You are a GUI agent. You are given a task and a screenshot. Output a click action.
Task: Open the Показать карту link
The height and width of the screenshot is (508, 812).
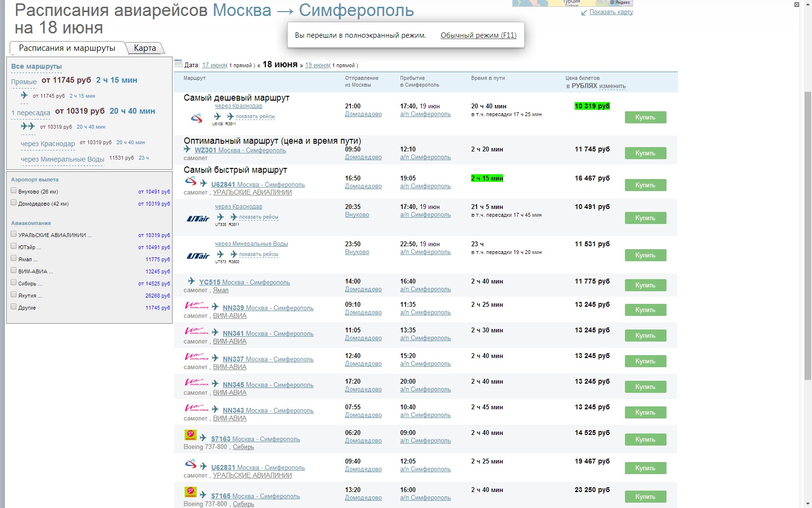611,12
